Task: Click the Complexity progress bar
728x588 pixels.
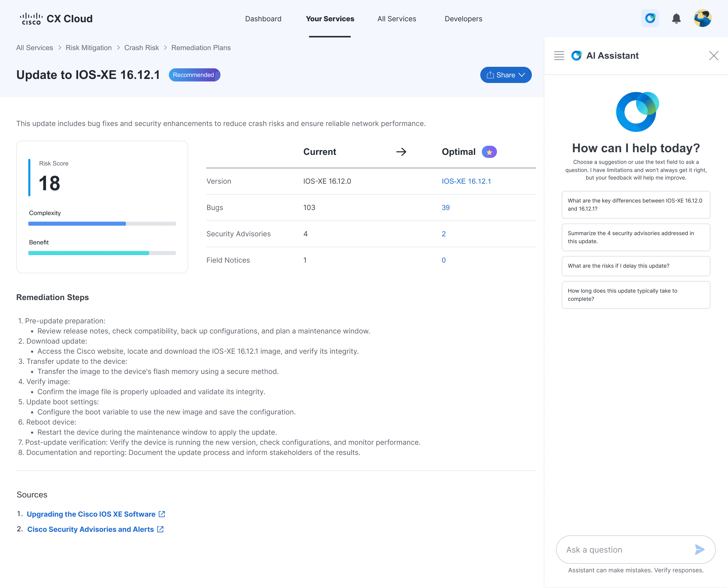Action: click(x=102, y=224)
